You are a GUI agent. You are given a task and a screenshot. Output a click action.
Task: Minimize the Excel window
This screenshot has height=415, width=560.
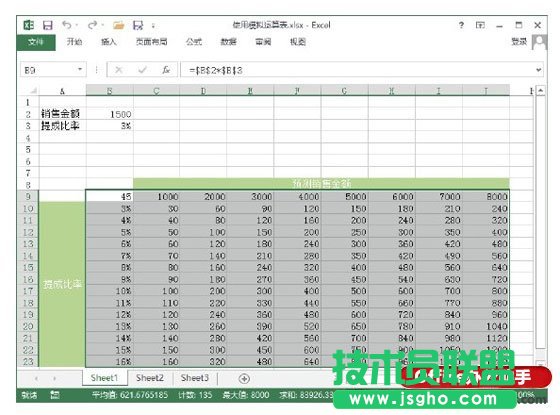click(500, 26)
